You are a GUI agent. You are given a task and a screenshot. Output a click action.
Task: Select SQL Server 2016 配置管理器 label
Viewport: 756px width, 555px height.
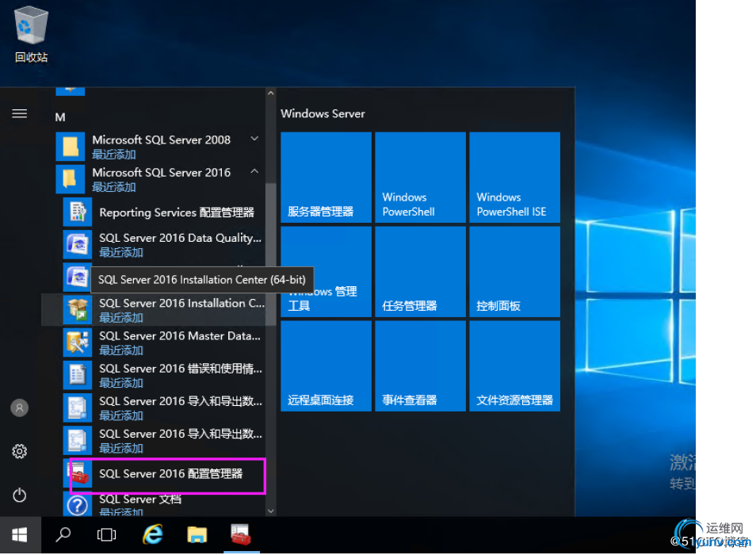point(170,473)
